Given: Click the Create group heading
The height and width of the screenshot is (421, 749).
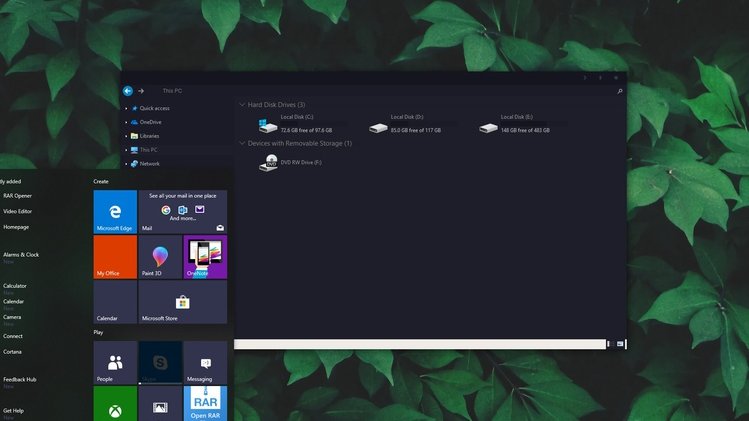Looking at the screenshot, I should (101, 182).
